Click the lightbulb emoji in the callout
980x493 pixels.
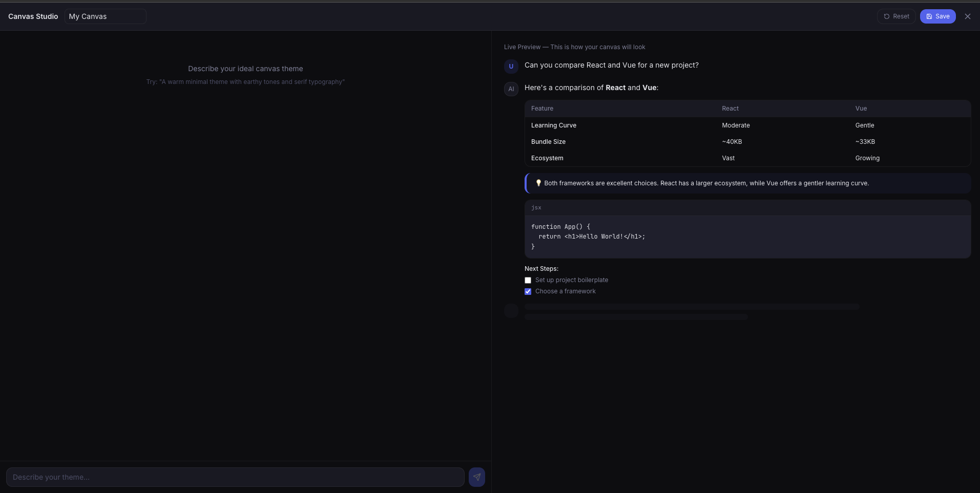coord(538,183)
